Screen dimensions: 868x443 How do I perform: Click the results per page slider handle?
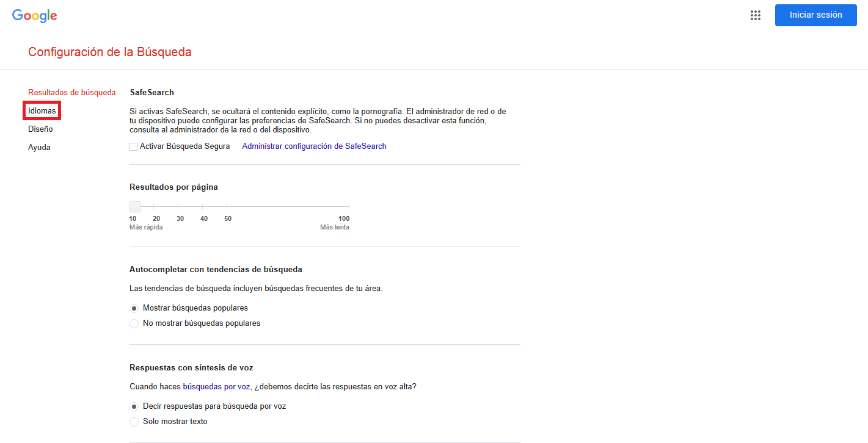(x=135, y=207)
